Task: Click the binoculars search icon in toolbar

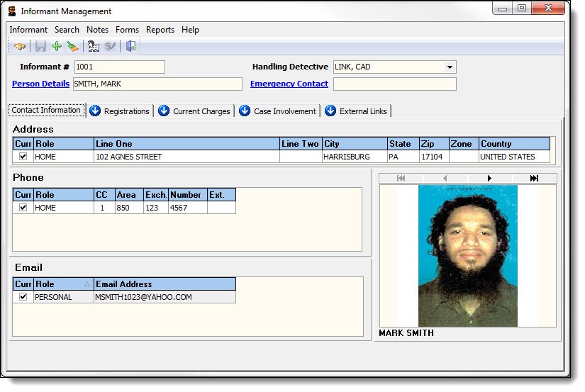Action: point(20,47)
